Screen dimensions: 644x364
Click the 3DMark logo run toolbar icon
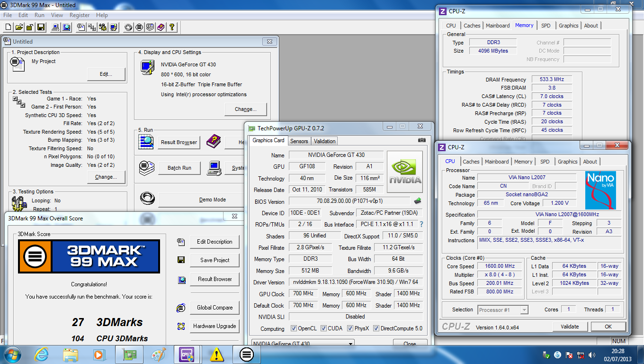click(139, 27)
